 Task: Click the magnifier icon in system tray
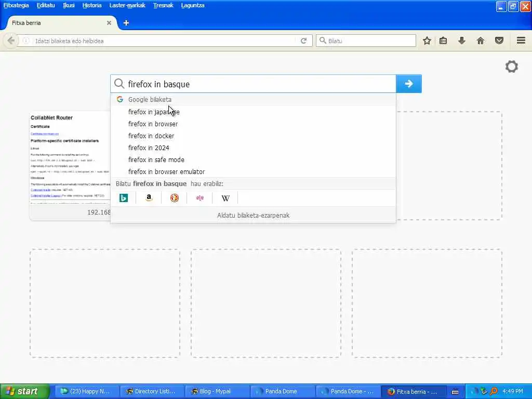coord(494,391)
